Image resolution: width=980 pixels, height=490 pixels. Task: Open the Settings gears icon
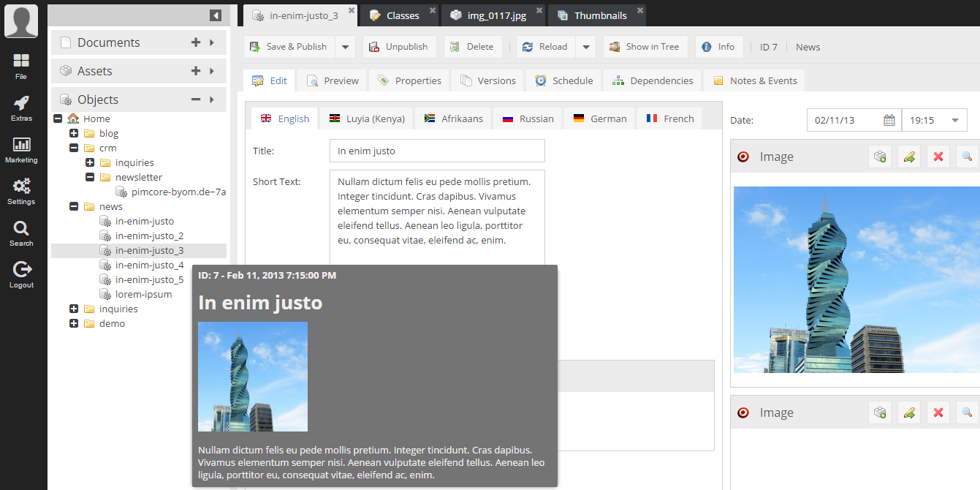pyautogui.click(x=21, y=191)
